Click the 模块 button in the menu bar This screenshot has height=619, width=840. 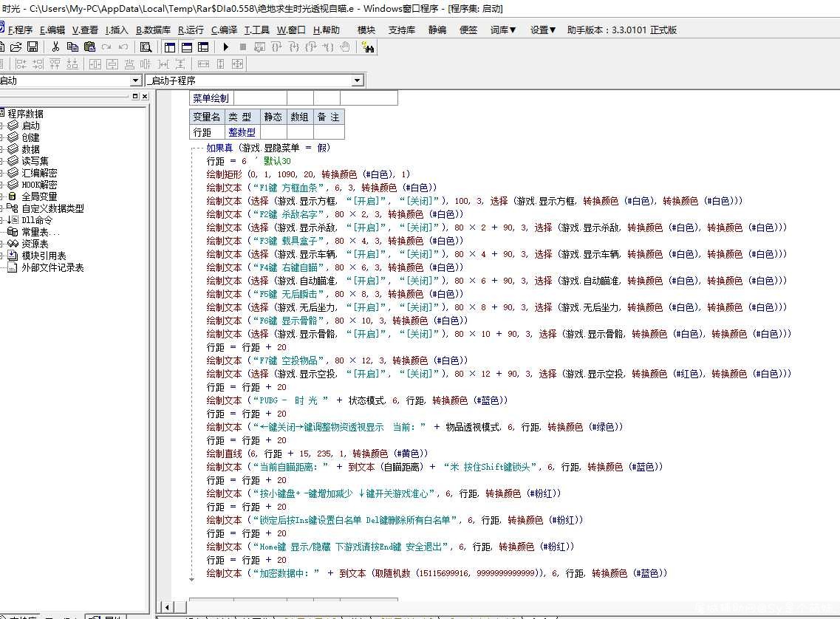tap(366, 30)
